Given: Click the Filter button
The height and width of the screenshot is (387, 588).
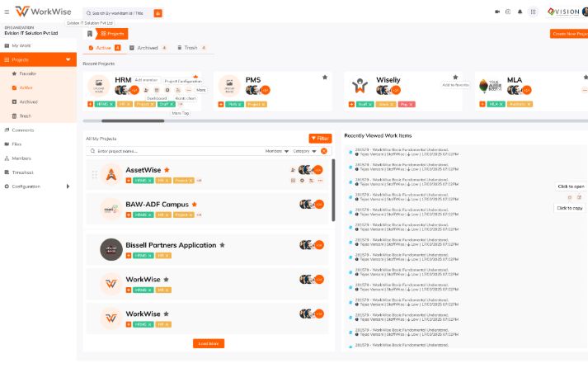Looking at the screenshot, I should pyautogui.click(x=320, y=139).
